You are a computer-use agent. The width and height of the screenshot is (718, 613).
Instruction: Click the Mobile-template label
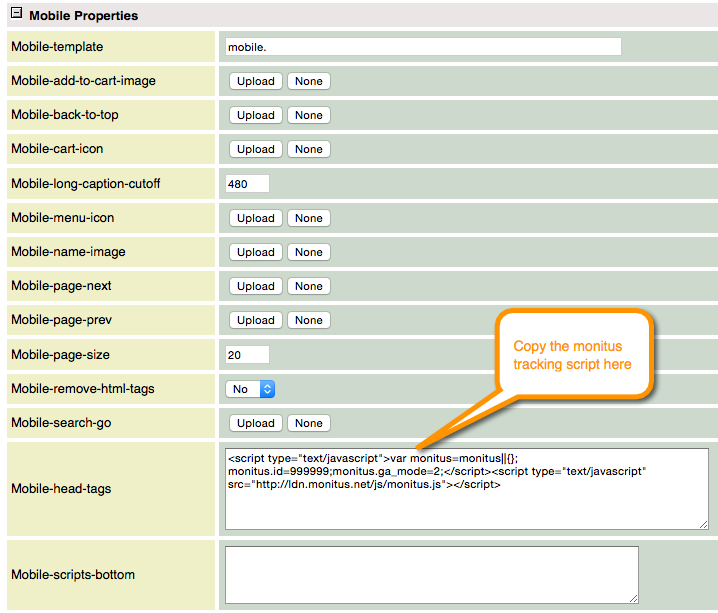coord(57,47)
